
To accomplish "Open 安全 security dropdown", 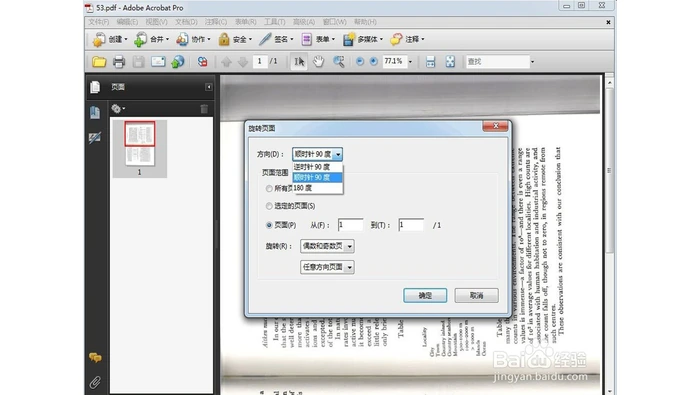I will [x=235, y=39].
